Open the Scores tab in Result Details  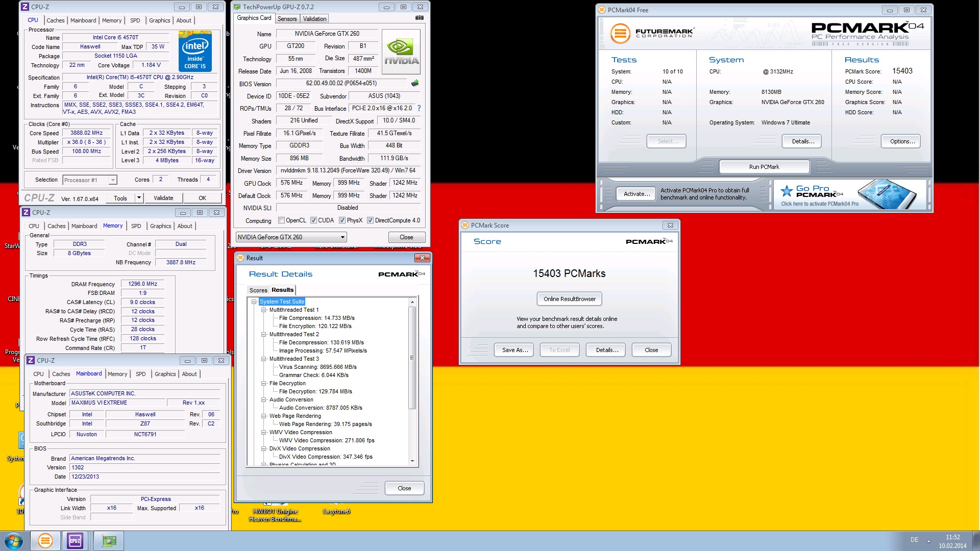258,290
